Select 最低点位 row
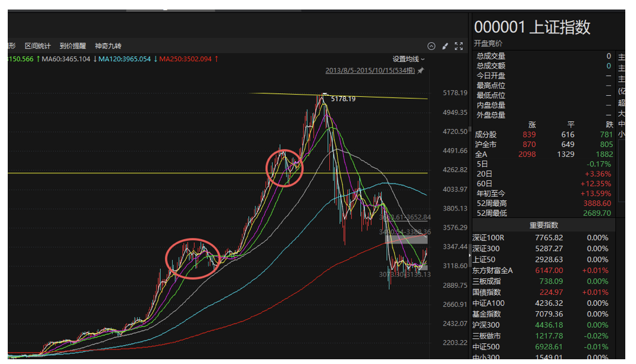 pyautogui.click(x=544, y=95)
